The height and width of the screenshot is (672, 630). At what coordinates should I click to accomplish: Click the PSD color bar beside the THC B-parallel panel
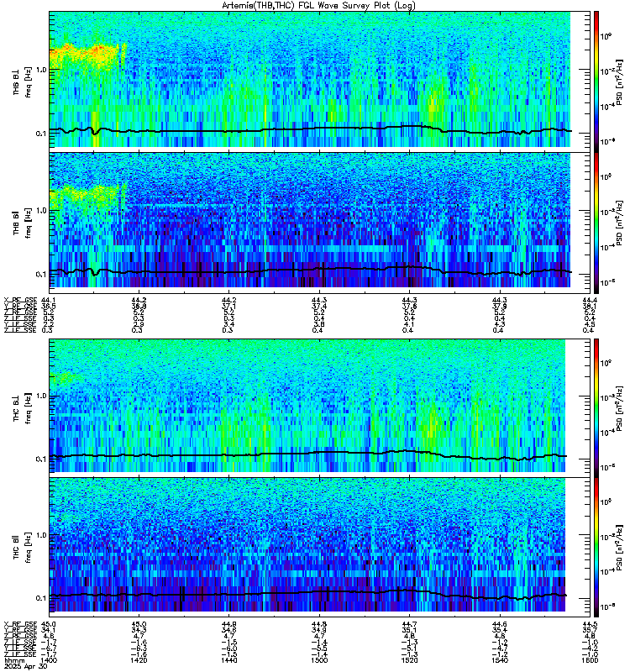pyautogui.click(x=596, y=548)
